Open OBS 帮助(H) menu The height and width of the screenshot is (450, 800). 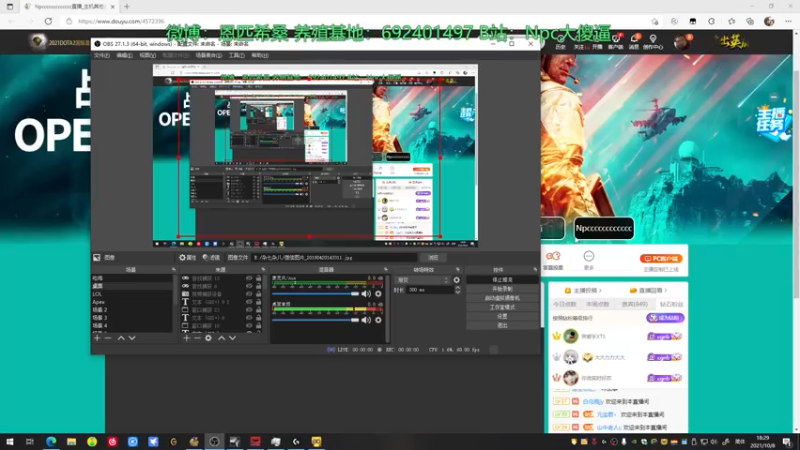coord(260,55)
